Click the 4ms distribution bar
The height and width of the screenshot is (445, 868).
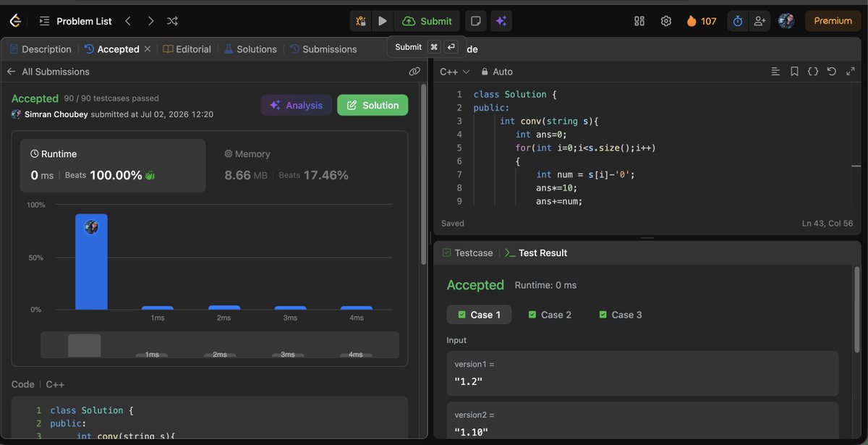coord(357,308)
